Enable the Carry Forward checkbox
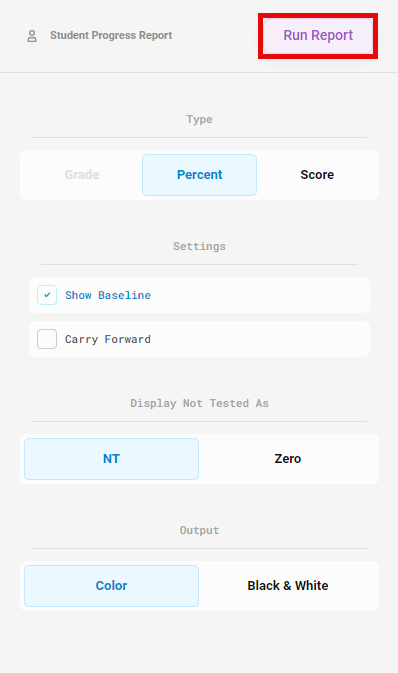The width and height of the screenshot is (398, 673). (x=47, y=339)
